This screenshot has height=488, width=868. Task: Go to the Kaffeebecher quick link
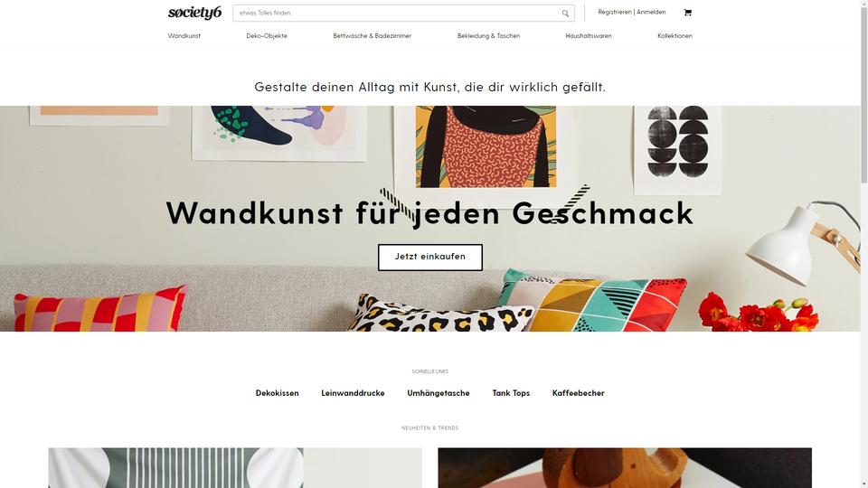coord(579,393)
